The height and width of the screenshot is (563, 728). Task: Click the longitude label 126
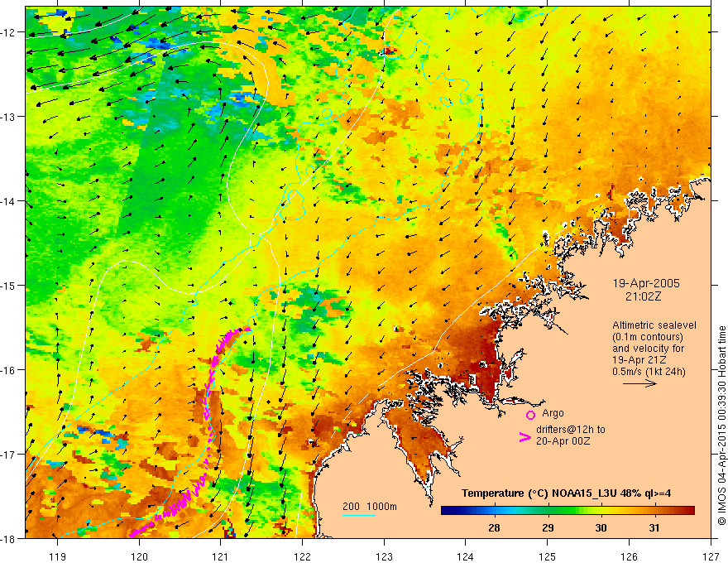coord(629,556)
